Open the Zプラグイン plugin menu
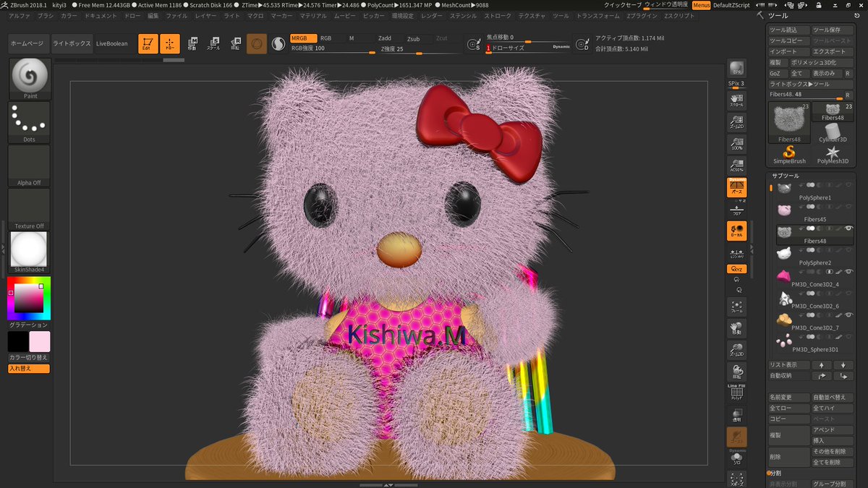868x488 pixels. (x=642, y=15)
